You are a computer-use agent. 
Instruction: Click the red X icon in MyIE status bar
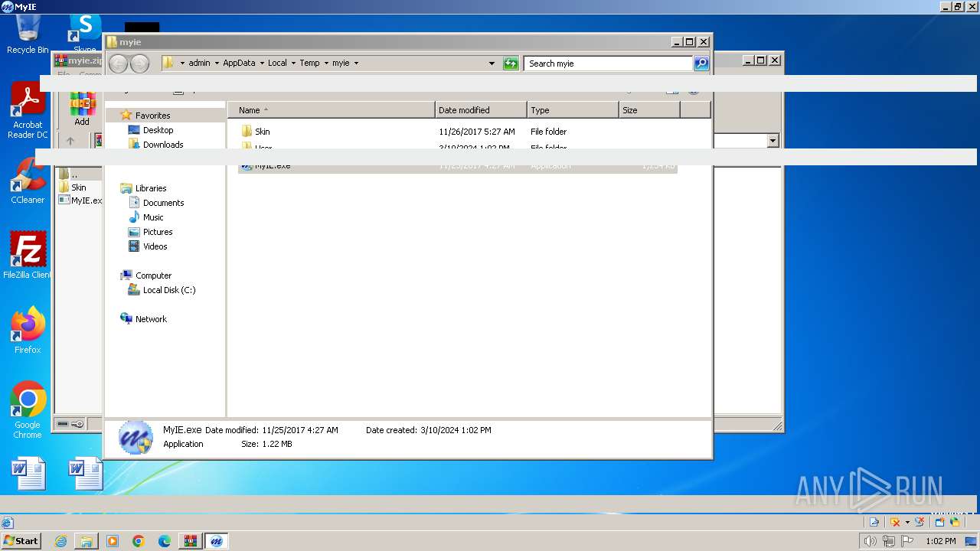click(895, 522)
